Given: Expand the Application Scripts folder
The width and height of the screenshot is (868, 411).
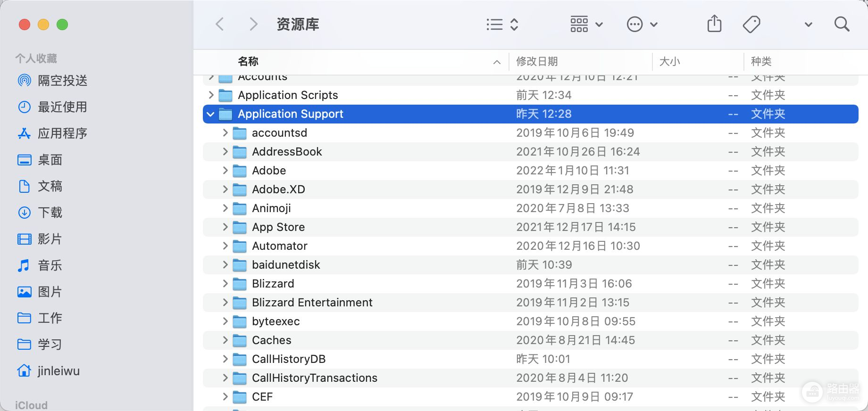Looking at the screenshot, I should (211, 95).
